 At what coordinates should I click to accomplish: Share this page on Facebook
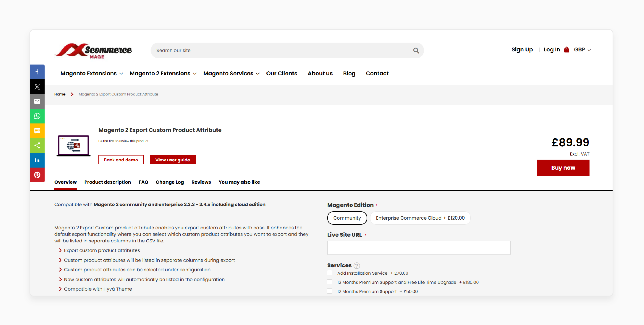(x=37, y=72)
